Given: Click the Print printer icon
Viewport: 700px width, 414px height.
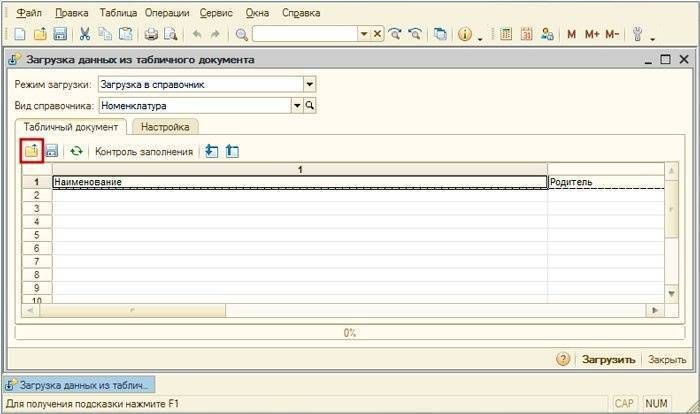Looking at the screenshot, I should 151,34.
